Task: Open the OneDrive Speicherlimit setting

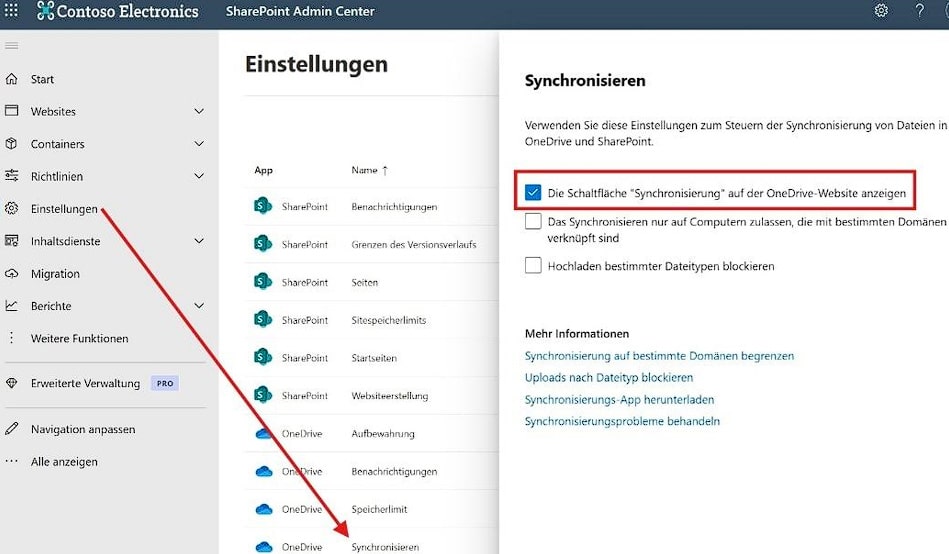Action: pos(379,509)
